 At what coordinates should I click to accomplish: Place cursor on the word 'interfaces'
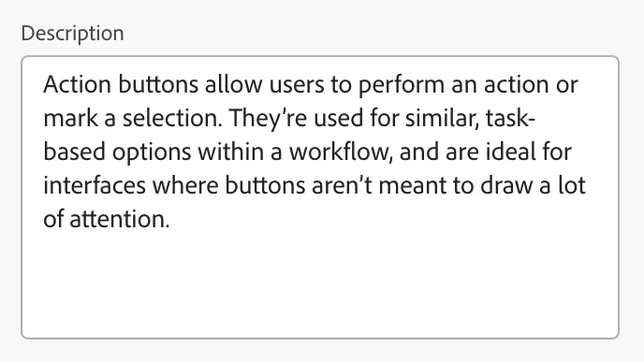(95, 185)
